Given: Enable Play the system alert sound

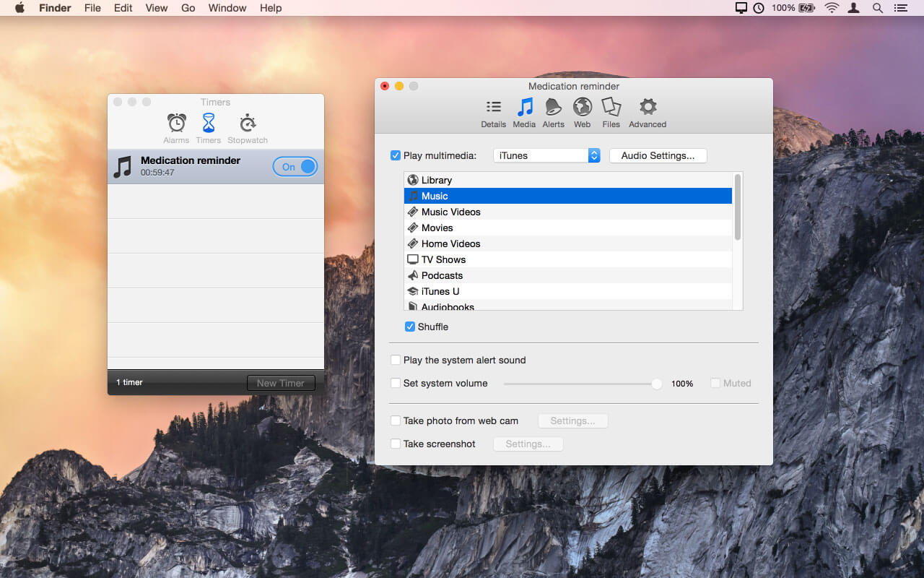Looking at the screenshot, I should (396, 360).
